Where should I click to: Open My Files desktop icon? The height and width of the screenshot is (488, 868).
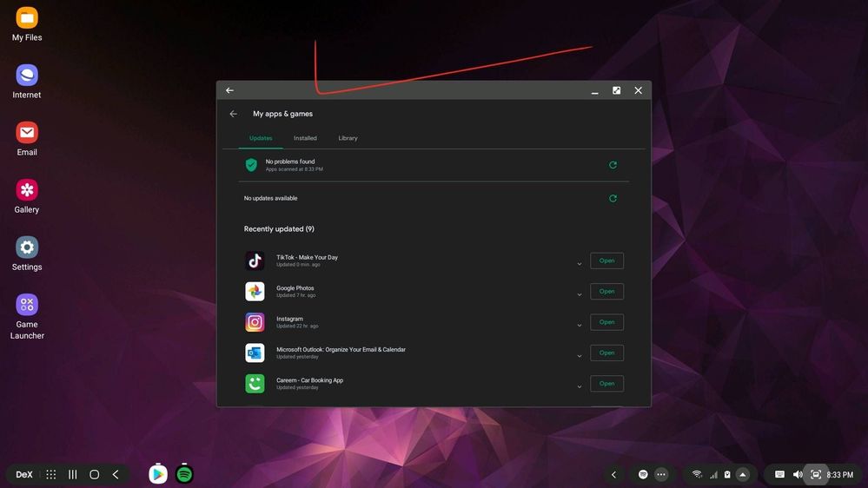click(27, 24)
